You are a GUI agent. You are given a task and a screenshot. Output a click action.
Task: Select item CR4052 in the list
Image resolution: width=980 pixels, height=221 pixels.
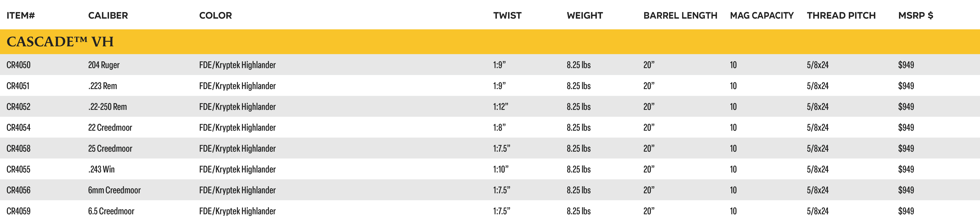18,107
